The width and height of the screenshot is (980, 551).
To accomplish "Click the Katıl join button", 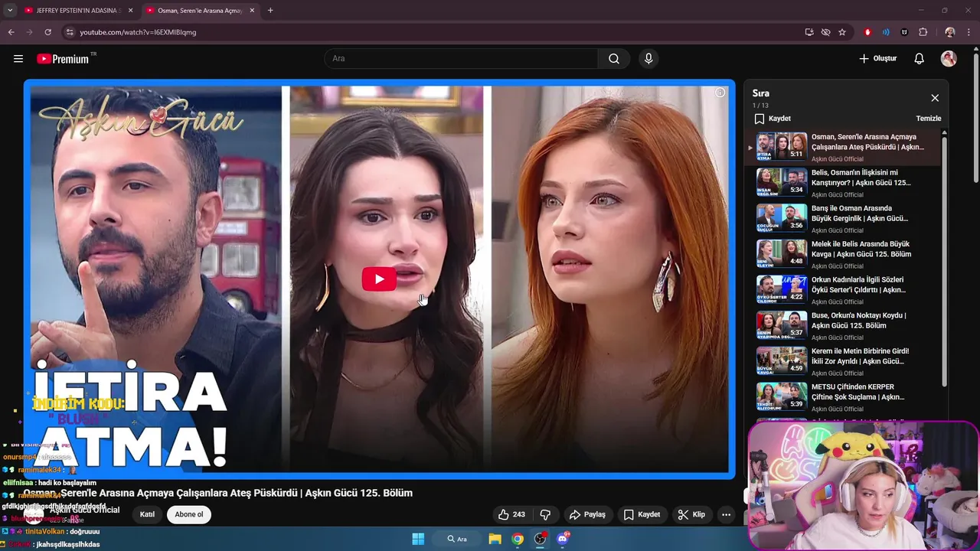I will pyautogui.click(x=147, y=514).
